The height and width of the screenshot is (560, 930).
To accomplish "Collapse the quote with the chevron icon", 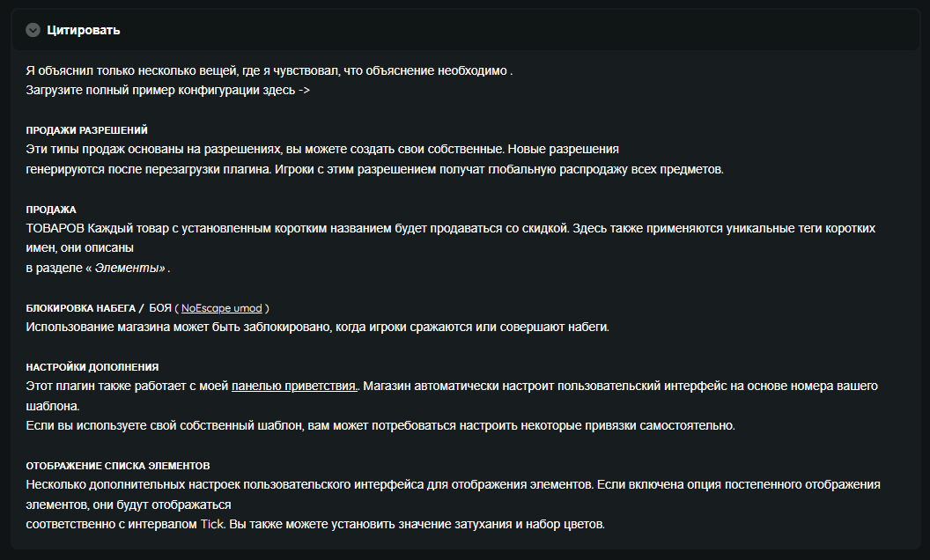I will pyautogui.click(x=33, y=30).
